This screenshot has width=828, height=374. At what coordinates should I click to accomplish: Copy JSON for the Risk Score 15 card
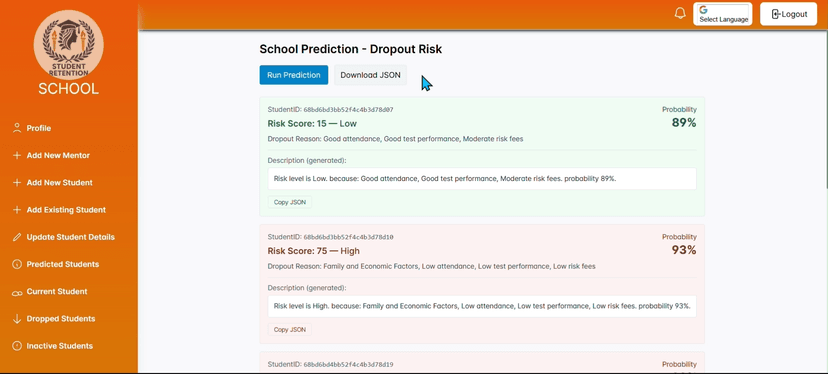click(290, 202)
